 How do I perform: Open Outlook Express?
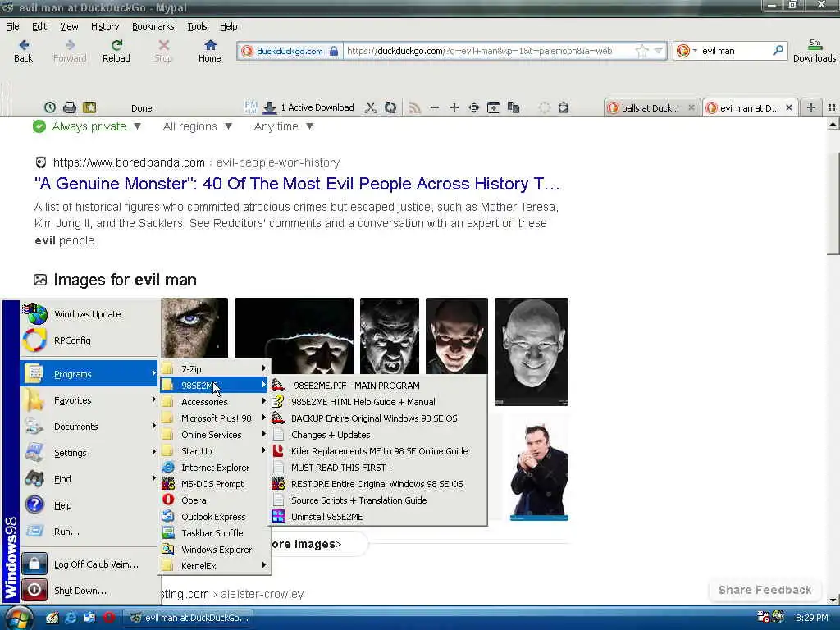[x=215, y=517]
